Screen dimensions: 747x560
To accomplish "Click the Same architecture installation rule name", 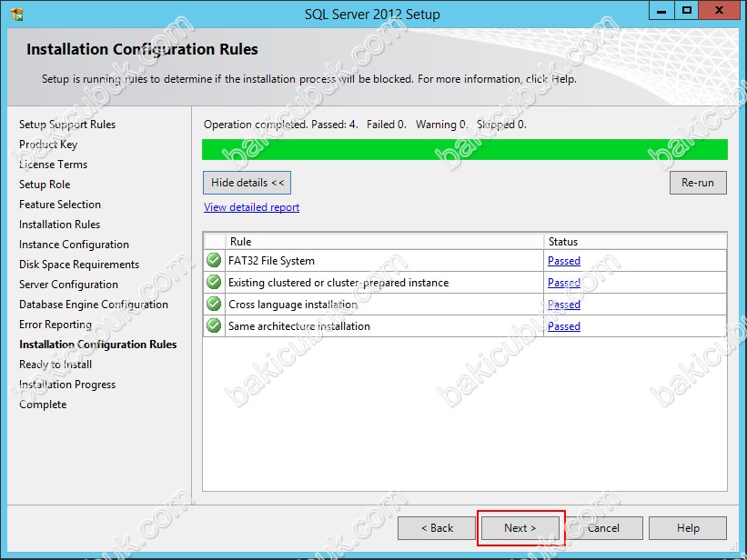I will [299, 326].
